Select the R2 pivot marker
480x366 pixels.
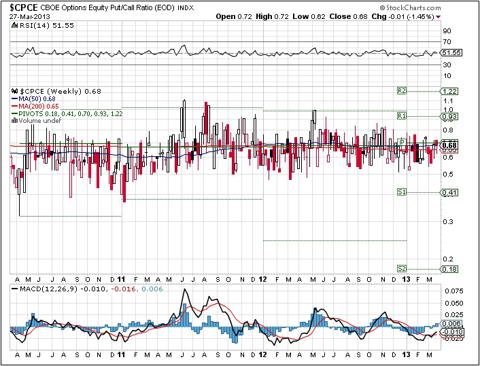(x=402, y=90)
